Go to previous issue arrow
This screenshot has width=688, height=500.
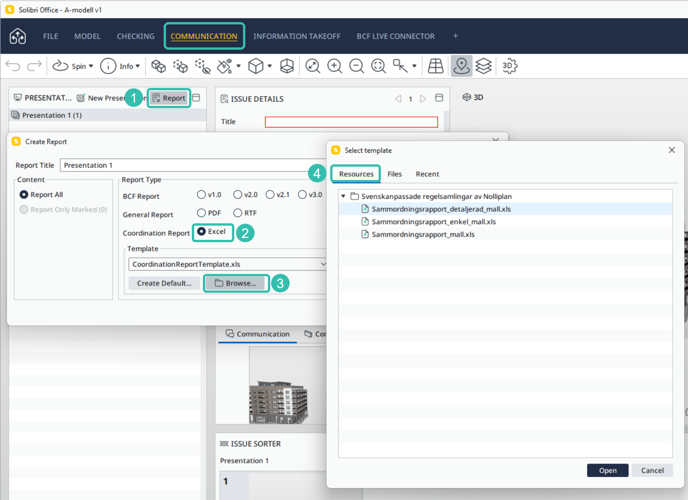click(398, 99)
